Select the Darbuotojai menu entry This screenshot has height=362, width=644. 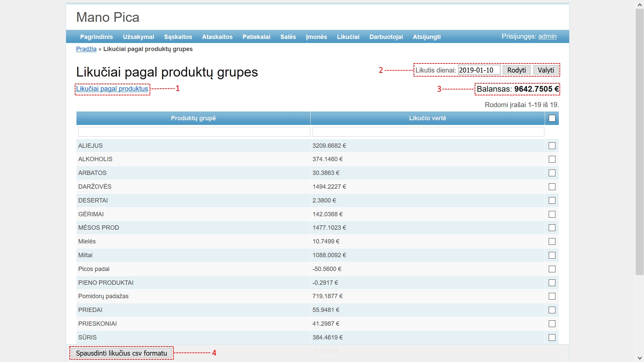(386, 37)
